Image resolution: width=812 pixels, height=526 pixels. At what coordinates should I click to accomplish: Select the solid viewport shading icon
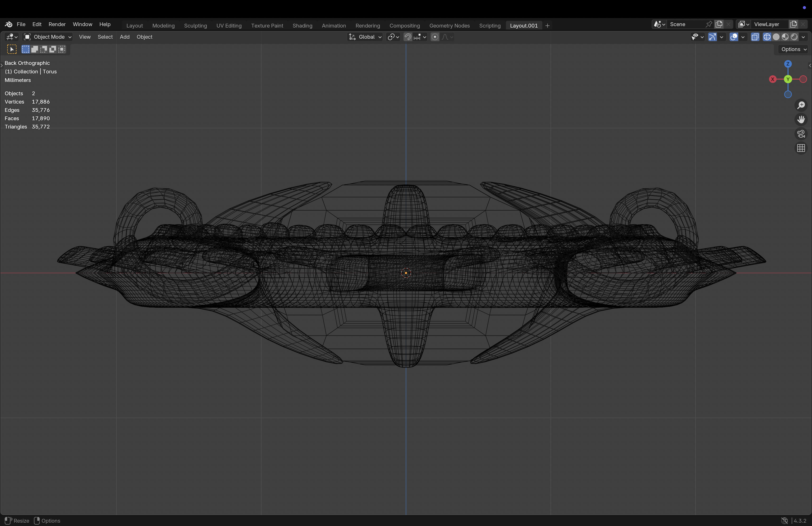[x=776, y=37]
